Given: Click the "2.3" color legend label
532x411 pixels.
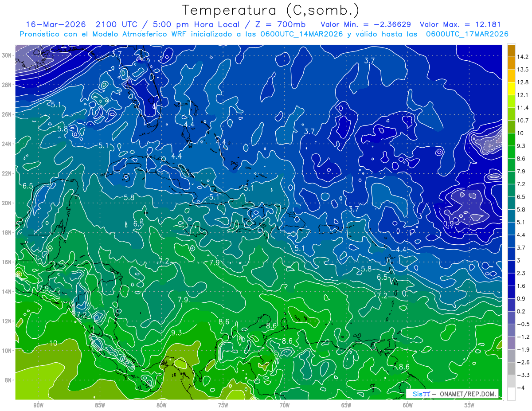Looking at the screenshot, I should coord(521,273).
